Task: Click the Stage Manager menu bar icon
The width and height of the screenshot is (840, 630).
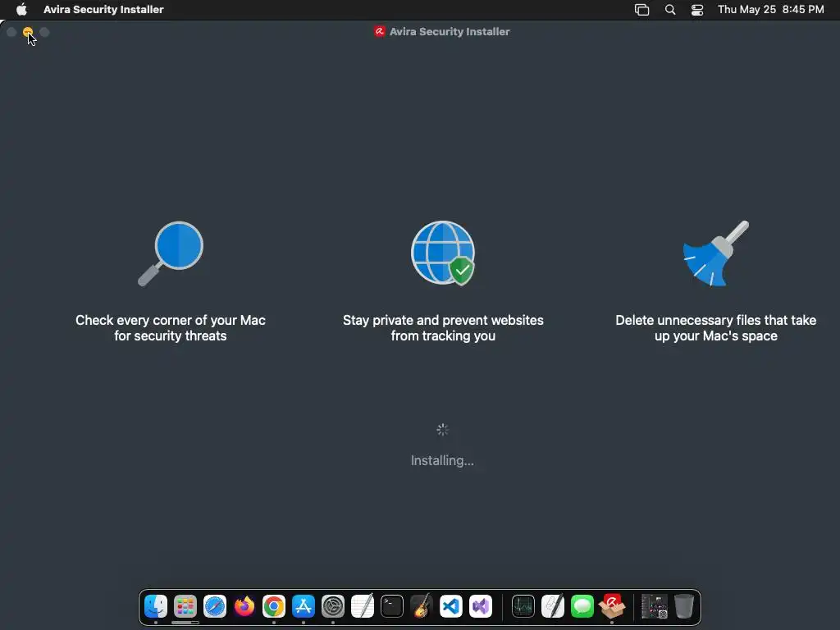Action: click(x=641, y=10)
